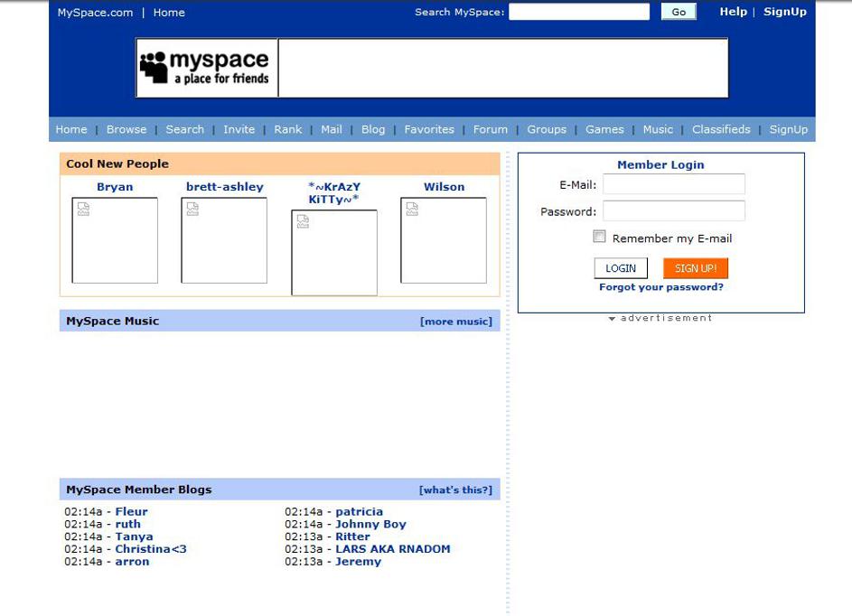Screen dimensions: 852x616
Task: Open the more music link
Action: (456, 322)
